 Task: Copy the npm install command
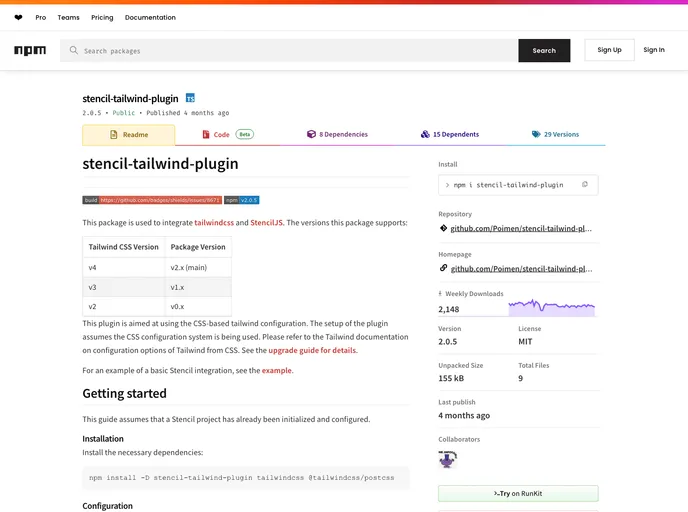coord(584,185)
